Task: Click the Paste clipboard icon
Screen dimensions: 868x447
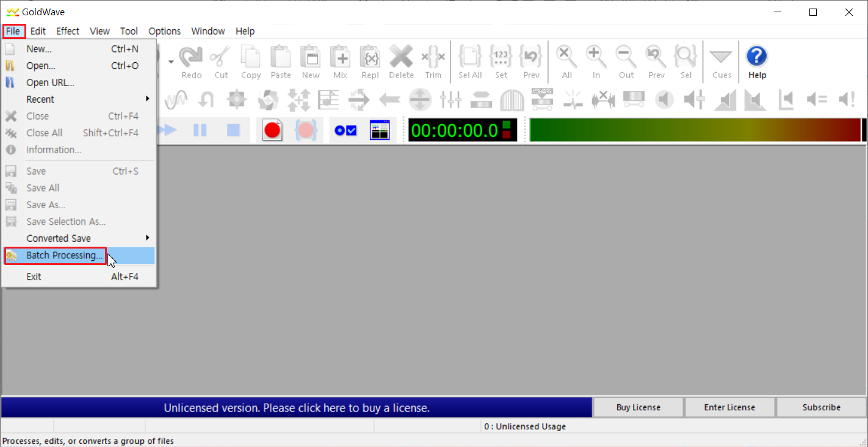Action: tap(281, 62)
